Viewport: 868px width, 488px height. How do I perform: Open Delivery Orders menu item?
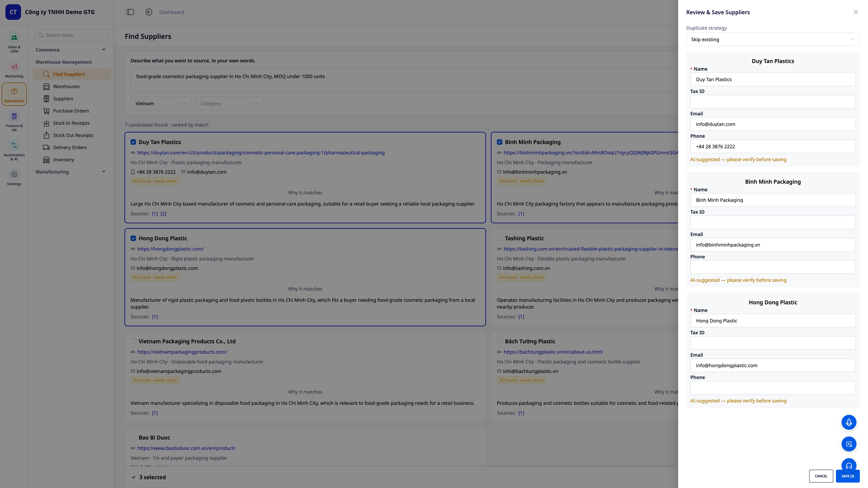(72, 148)
